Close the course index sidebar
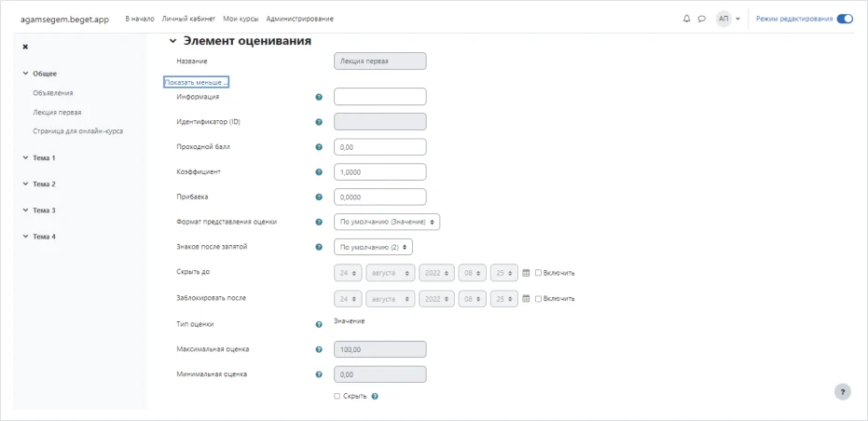 [x=25, y=47]
